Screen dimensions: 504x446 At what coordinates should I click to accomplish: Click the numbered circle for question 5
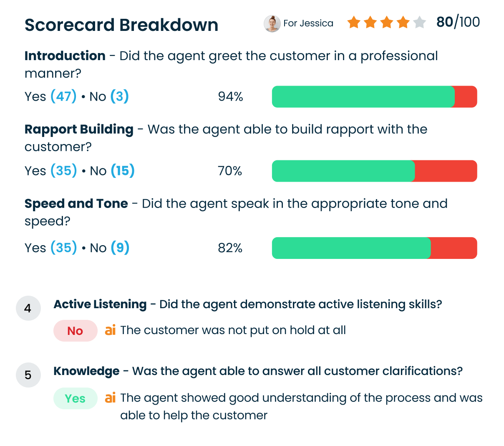click(28, 375)
